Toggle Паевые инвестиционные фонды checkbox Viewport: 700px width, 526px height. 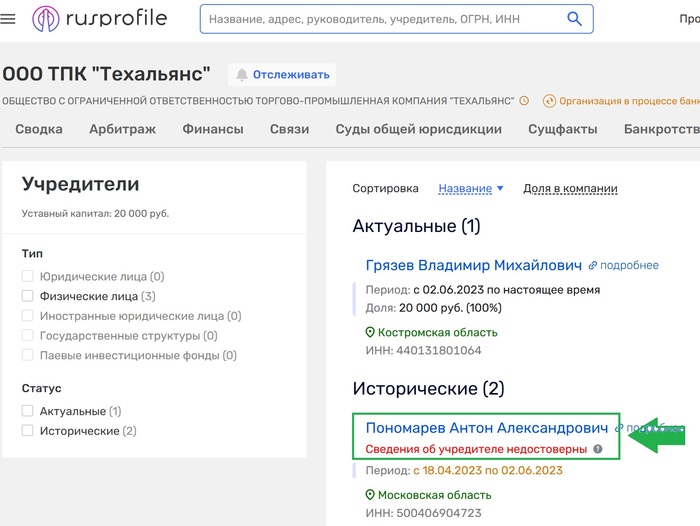(28, 355)
